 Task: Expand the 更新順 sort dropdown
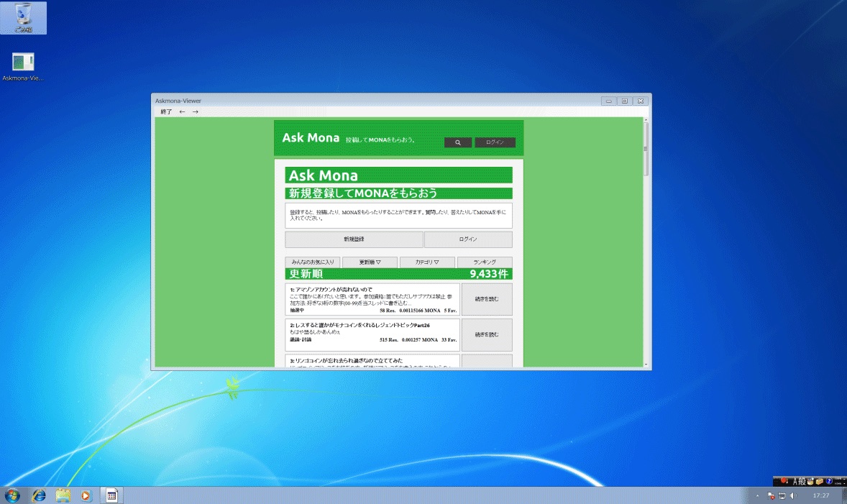pyautogui.click(x=370, y=262)
